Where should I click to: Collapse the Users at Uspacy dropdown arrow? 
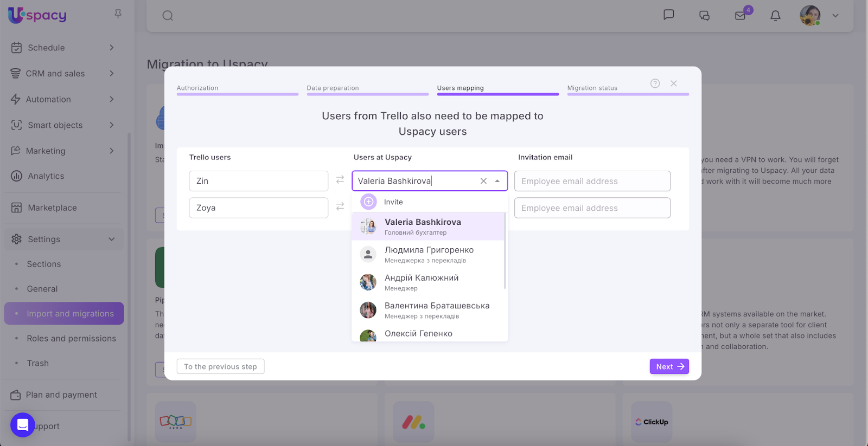pos(497,181)
